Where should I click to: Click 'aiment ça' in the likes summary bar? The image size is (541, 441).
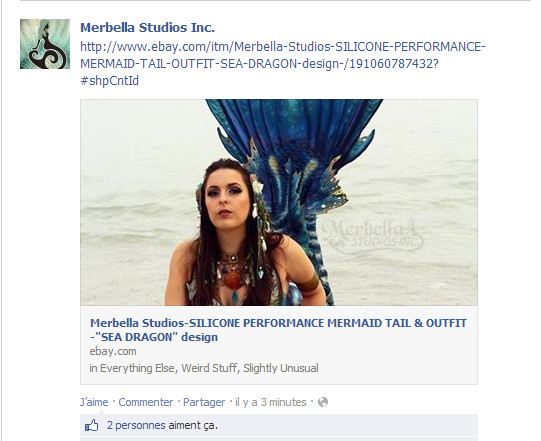pyautogui.click(x=193, y=425)
